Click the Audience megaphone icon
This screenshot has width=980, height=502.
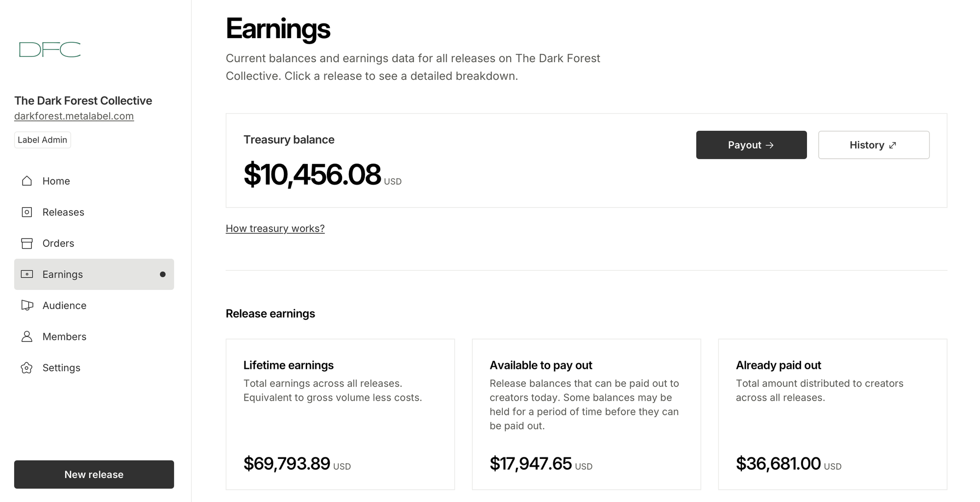pos(27,306)
